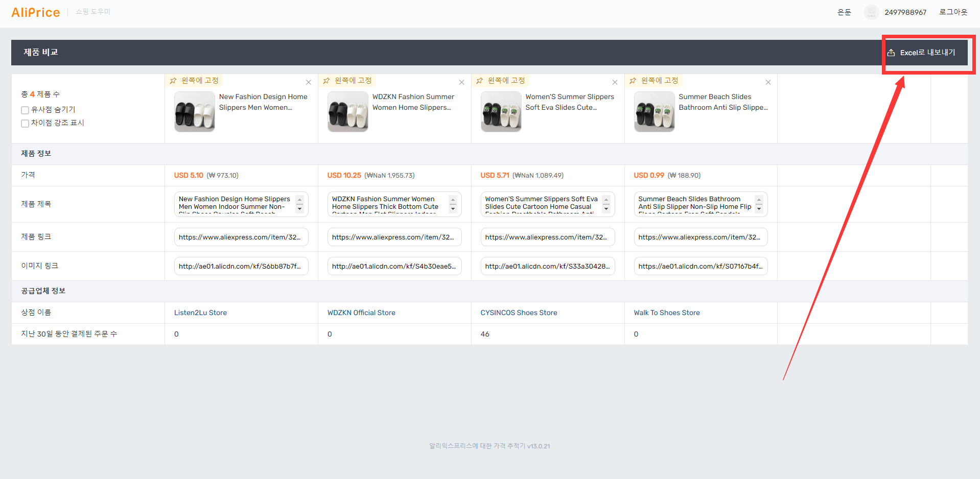Export comparison with Excel로 내보내기 button

pos(921,53)
